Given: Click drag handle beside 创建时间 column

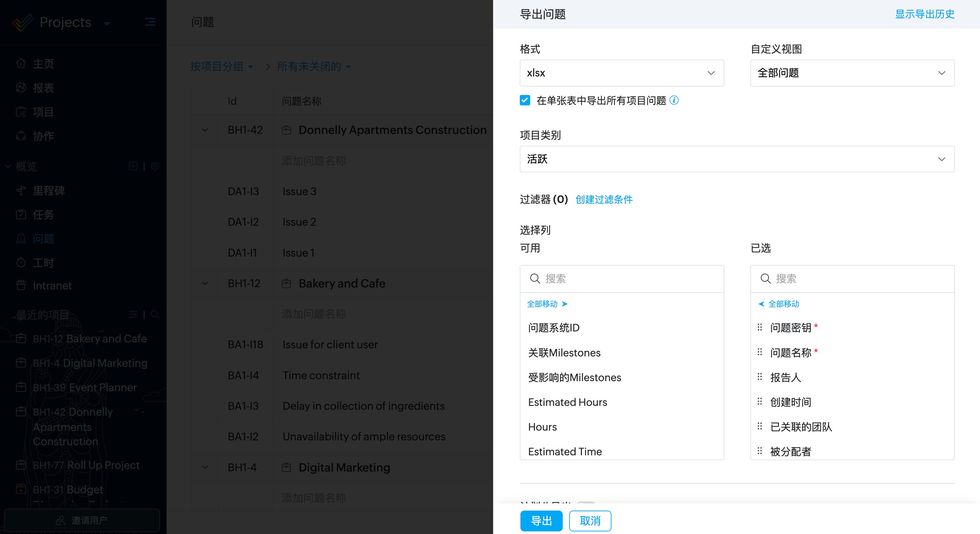Looking at the screenshot, I should [759, 402].
